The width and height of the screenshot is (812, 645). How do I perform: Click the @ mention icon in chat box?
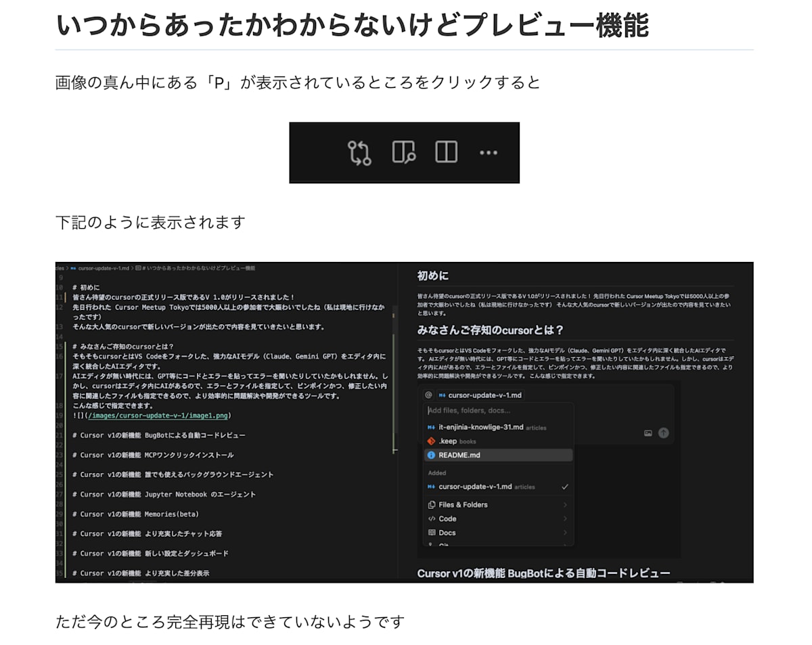click(428, 395)
